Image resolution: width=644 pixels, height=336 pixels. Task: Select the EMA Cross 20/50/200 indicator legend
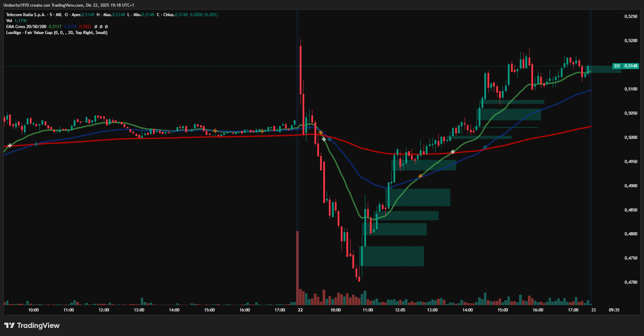coord(26,27)
